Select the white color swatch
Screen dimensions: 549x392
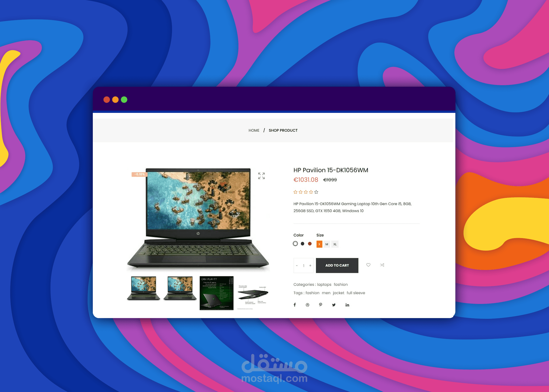coord(296,244)
